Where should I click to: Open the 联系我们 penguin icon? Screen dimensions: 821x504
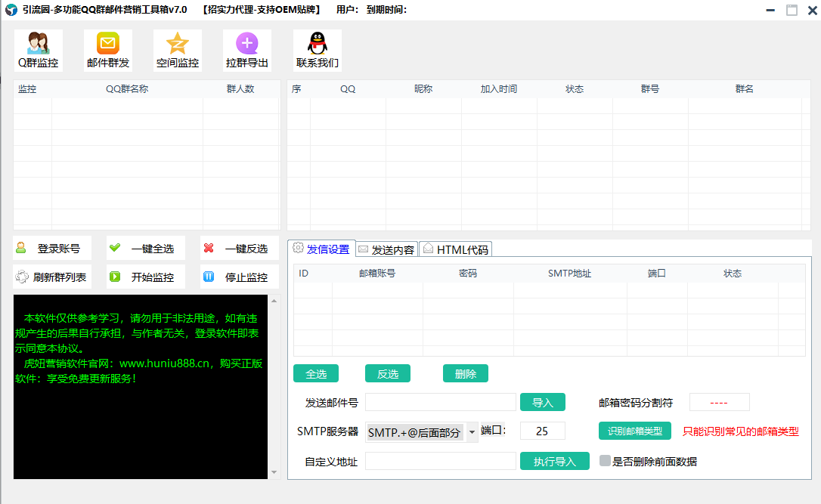(x=318, y=50)
